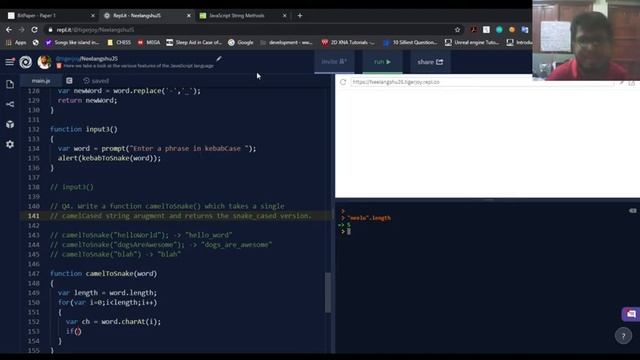Edit the repl name with pencil icon
This screenshot has width=640, height=360.
coord(219,59)
